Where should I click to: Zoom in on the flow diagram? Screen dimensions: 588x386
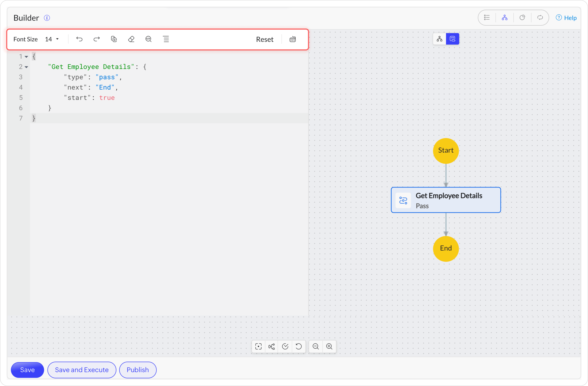(329, 347)
